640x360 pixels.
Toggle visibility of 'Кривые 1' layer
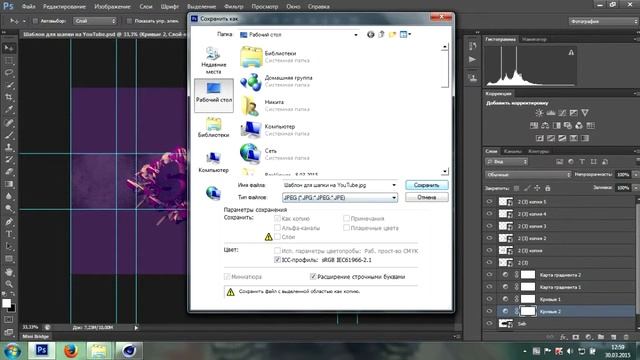click(x=489, y=299)
